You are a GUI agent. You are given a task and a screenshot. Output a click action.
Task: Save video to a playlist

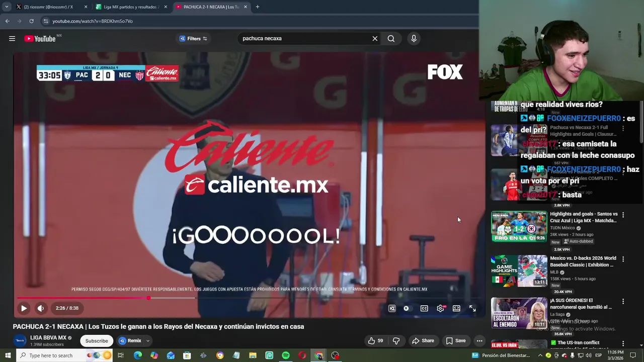click(455, 340)
